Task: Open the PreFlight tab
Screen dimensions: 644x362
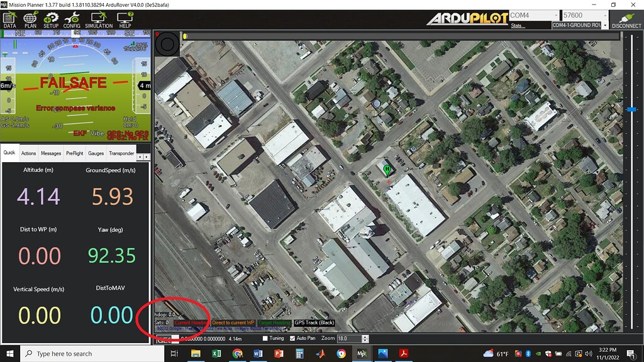Action: 74,153
